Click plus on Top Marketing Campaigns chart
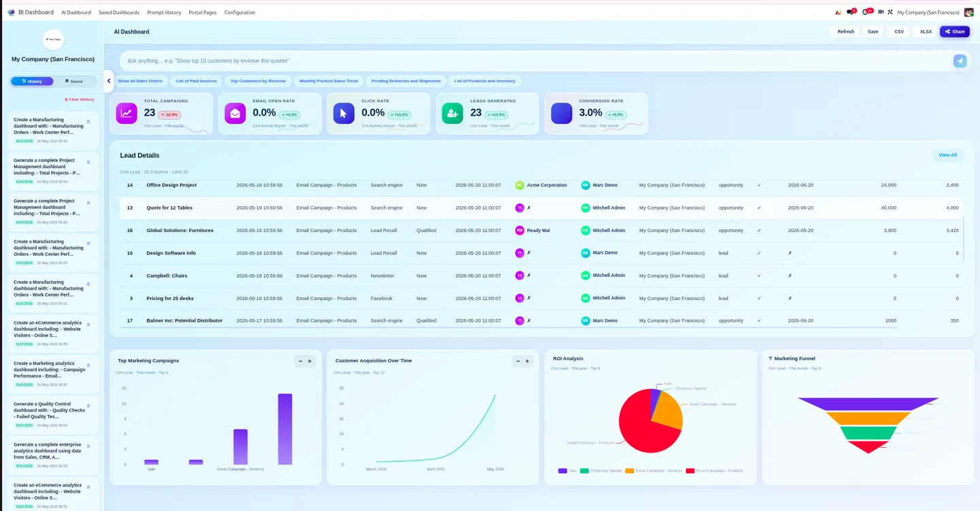 tap(310, 361)
